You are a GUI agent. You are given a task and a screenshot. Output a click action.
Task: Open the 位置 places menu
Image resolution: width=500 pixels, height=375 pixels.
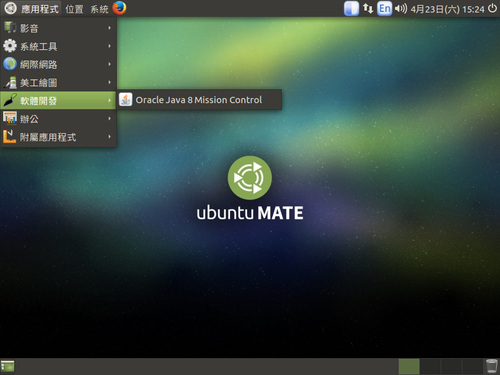point(74,9)
